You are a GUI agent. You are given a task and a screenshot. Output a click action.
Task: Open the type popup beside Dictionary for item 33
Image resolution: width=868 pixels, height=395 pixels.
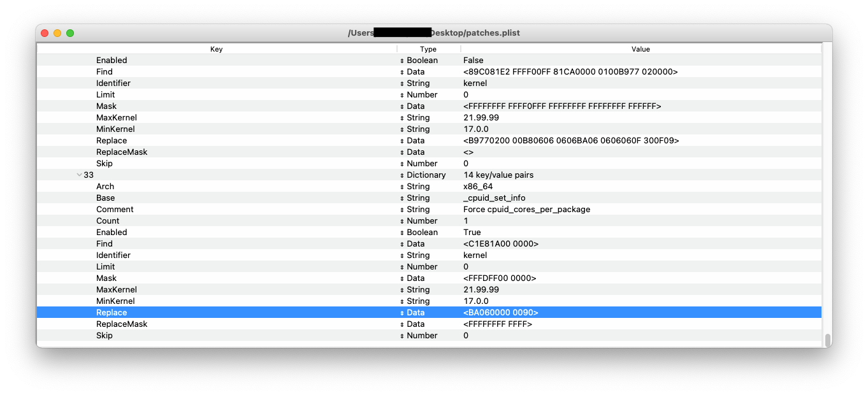pos(402,175)
